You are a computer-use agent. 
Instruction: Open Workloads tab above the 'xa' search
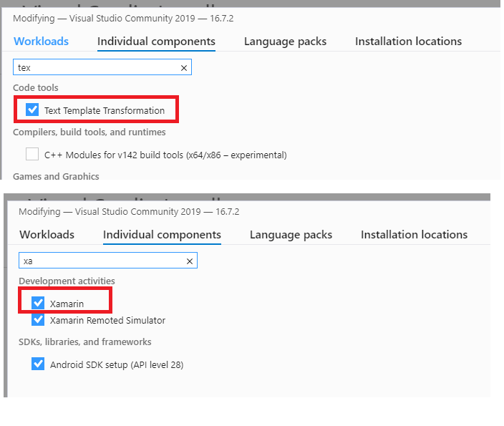47,235
